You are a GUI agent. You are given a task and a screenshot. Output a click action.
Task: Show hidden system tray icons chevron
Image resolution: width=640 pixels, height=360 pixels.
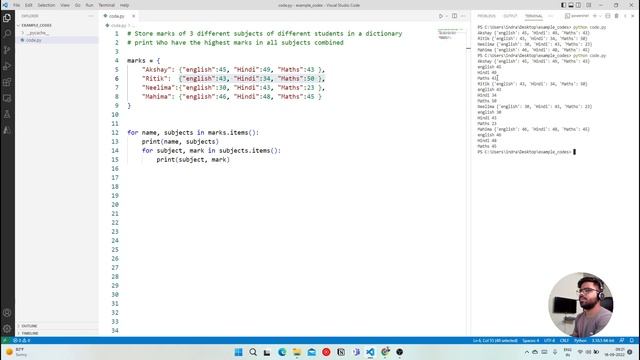[x=527, y=352]
